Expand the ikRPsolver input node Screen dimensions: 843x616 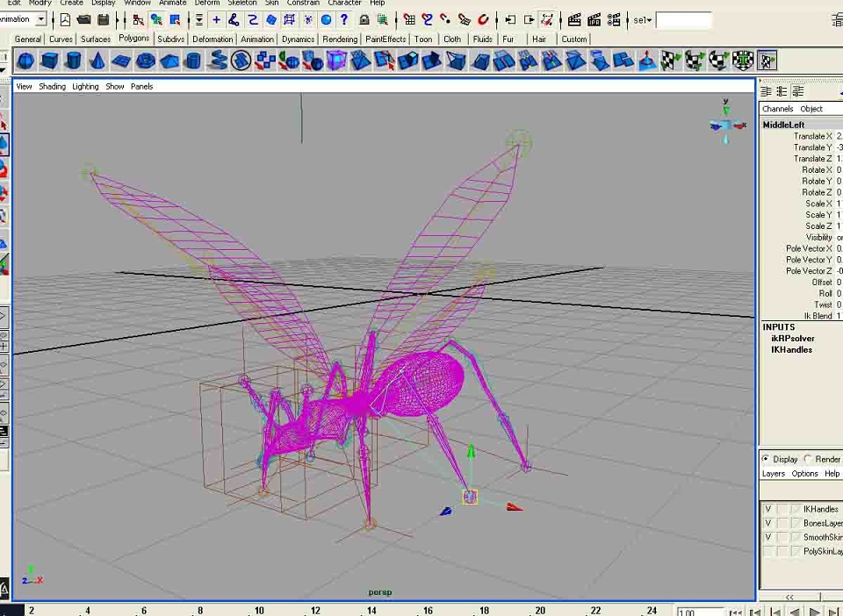[792, 339]
